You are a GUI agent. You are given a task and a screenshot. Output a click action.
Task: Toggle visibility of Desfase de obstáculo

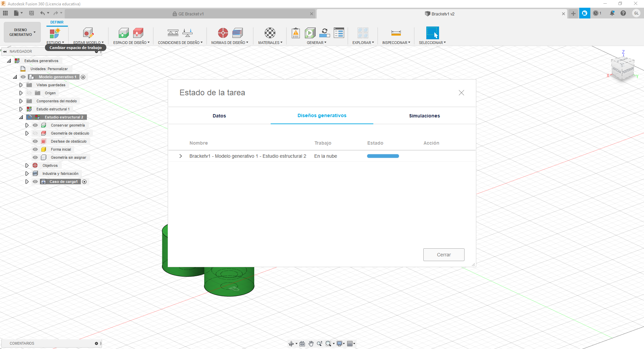tap(35, 141)
